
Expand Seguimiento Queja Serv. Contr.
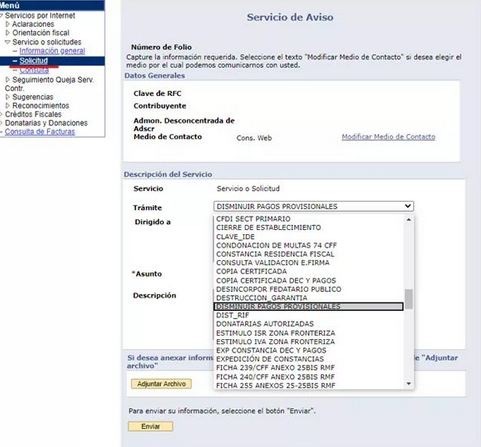8,80
